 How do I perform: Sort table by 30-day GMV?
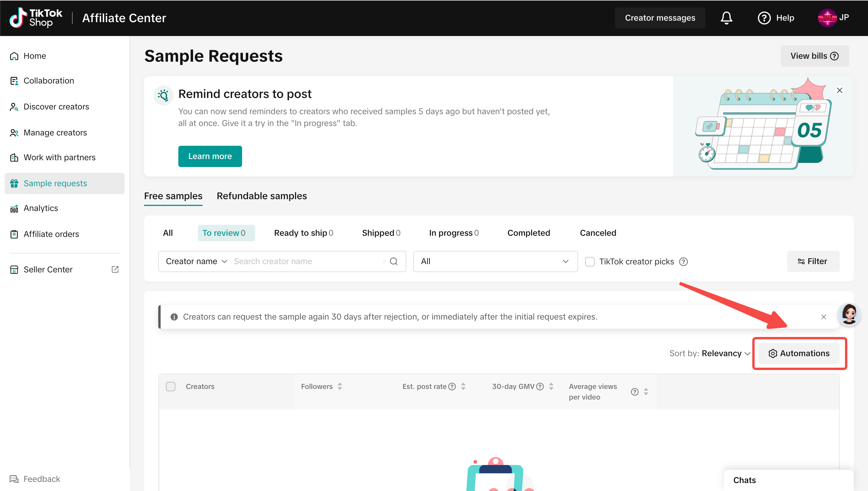[x=551, y=387]
